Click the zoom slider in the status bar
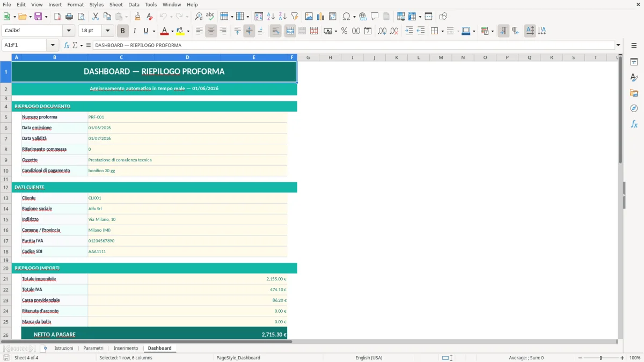644x362 pixels. tap(601, 358)
